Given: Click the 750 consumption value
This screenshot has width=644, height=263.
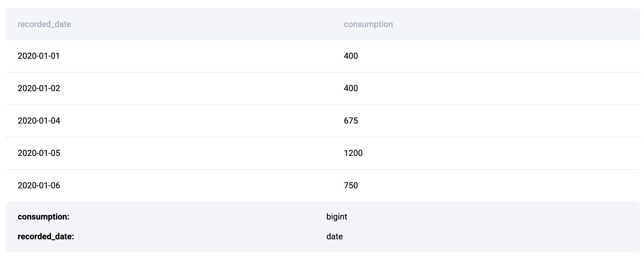Looking at the screenshot, I should [351, 186].
